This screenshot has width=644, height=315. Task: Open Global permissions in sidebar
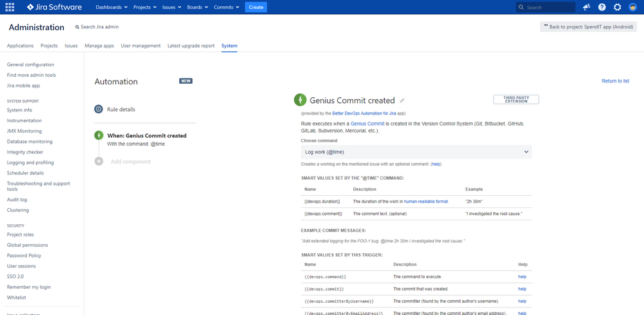28,245
